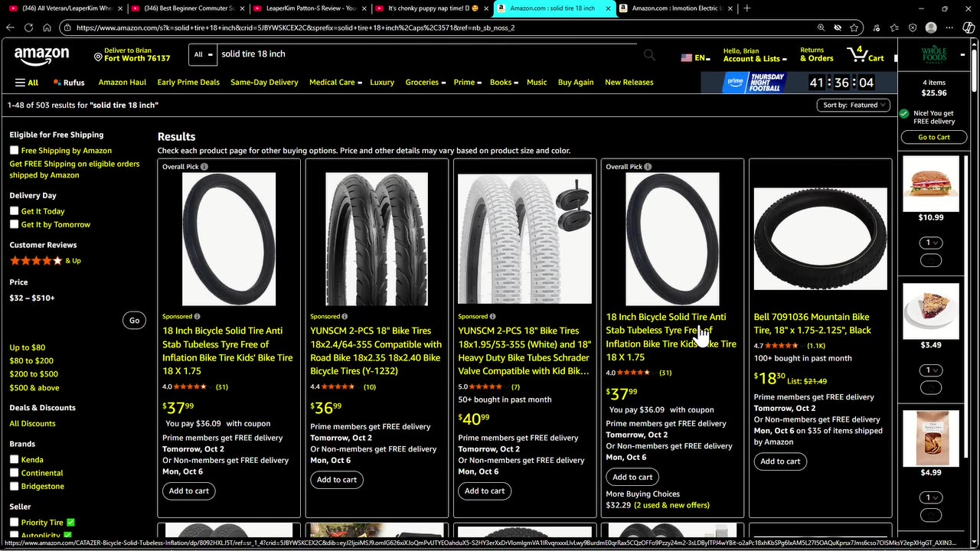Click the favorites star in address bar
Viewport: 980px width, 551px height.
[854, 28]
